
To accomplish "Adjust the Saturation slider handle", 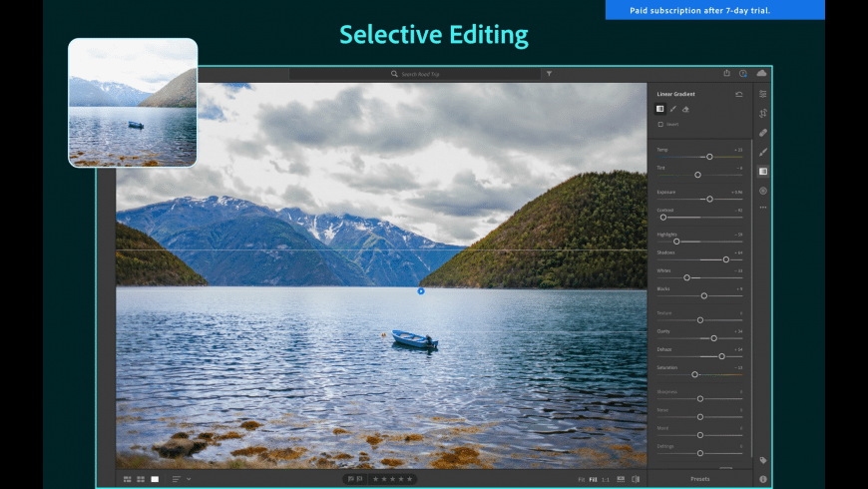I will click(694, 374).
